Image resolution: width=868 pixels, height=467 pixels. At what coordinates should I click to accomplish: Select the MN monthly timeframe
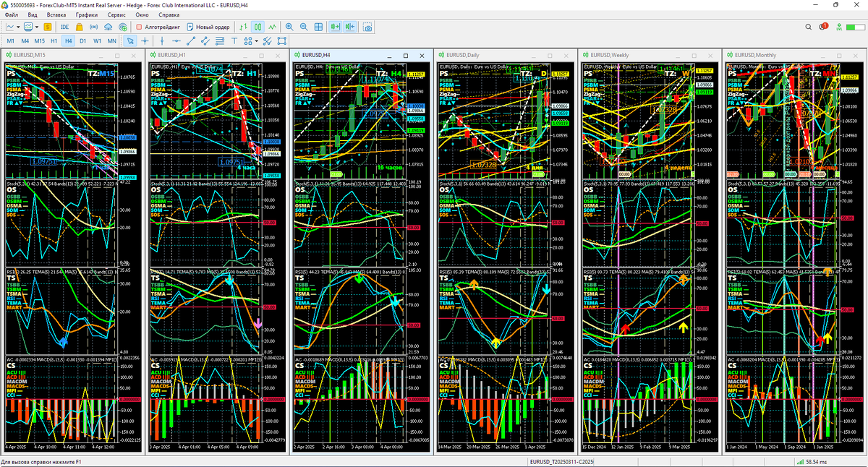coord(111,41)
